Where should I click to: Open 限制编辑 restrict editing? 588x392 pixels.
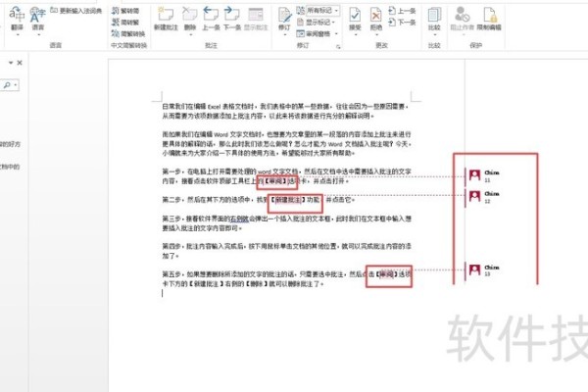tap(489, 19)
